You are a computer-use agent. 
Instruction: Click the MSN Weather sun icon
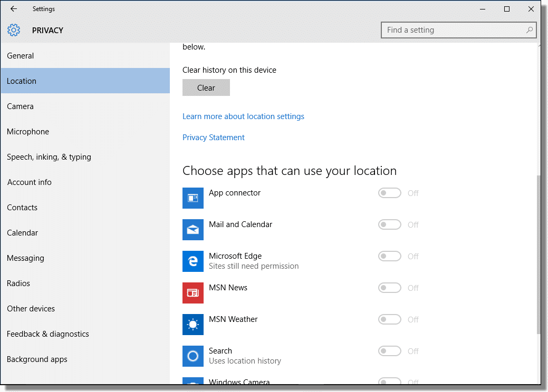tap(193, 325)
